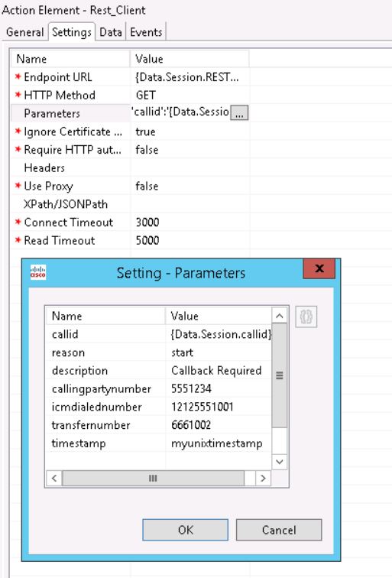Close the Setting - Parameters dialog

coord(319,268)
